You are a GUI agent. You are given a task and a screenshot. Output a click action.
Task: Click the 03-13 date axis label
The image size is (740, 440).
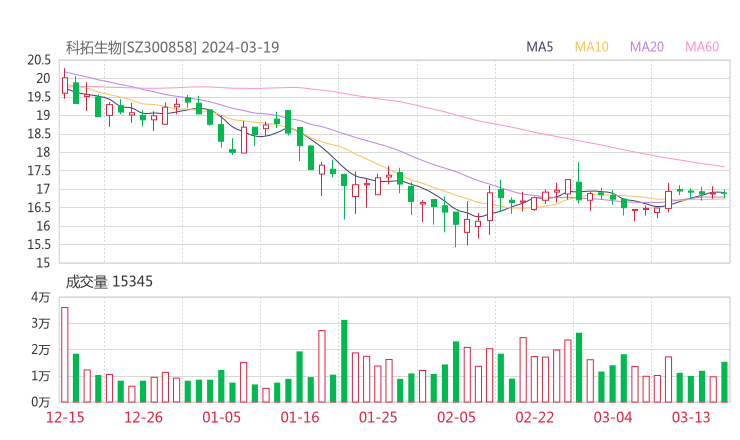point(691,417)
